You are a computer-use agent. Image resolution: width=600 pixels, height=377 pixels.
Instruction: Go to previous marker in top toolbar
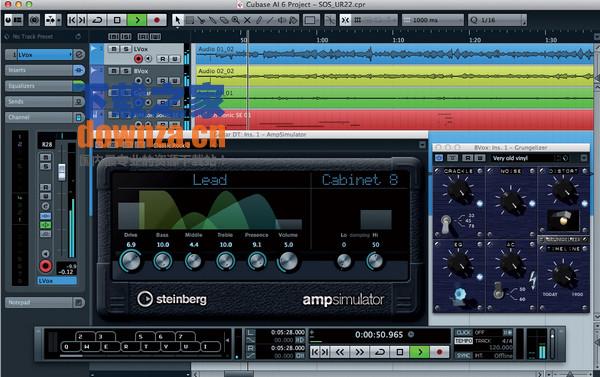pos(72,20)
